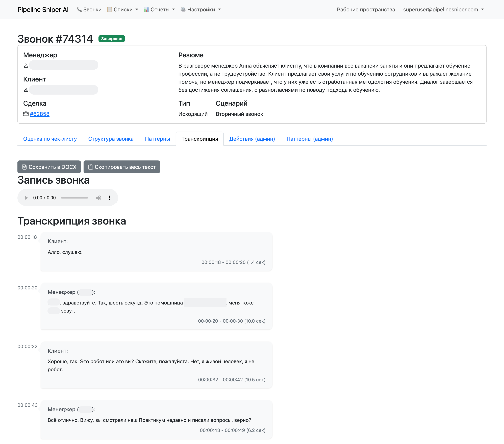
Task: Select the bar chart icon near Отчеты
Action: (x=146, y=9)
